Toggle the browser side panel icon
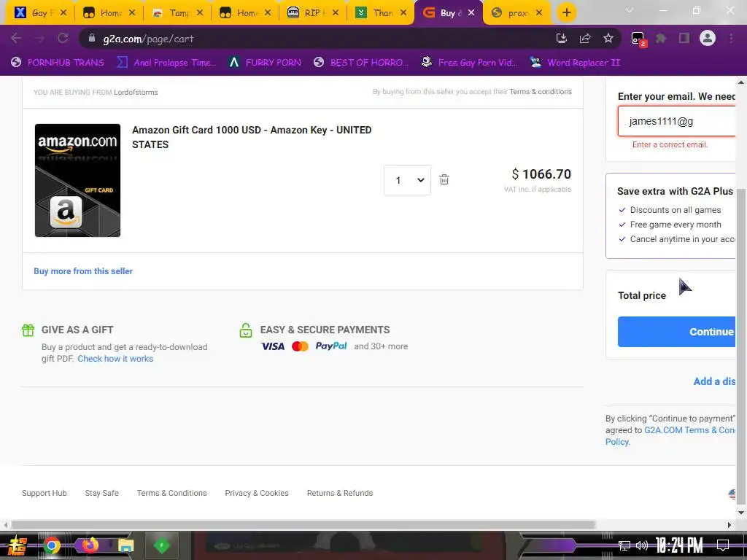747x560 pixels. tap(684, 39)
